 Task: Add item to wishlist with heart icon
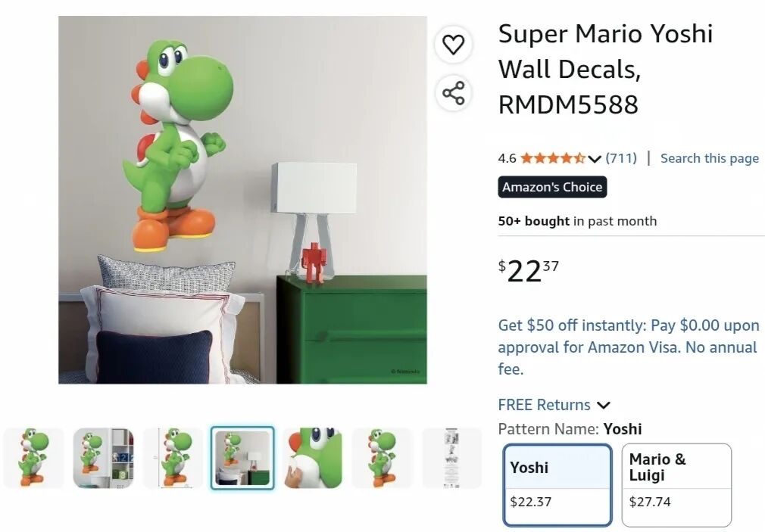pos(453,45)
